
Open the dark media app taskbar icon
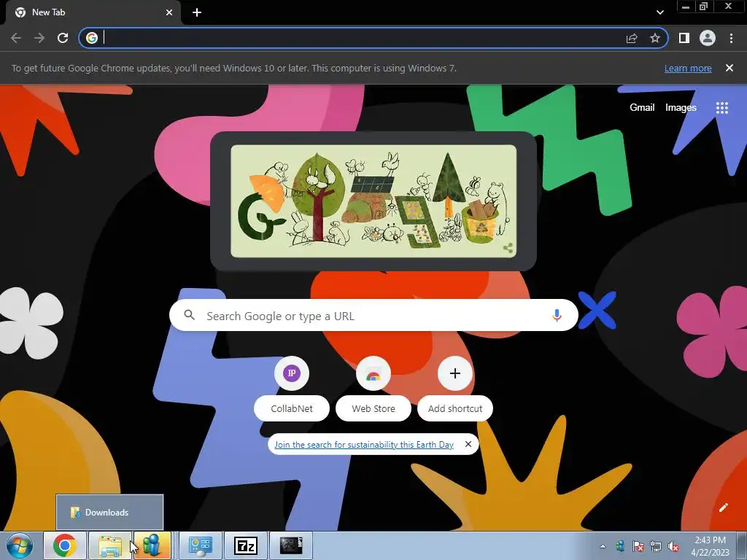click(x=291, y=545)
